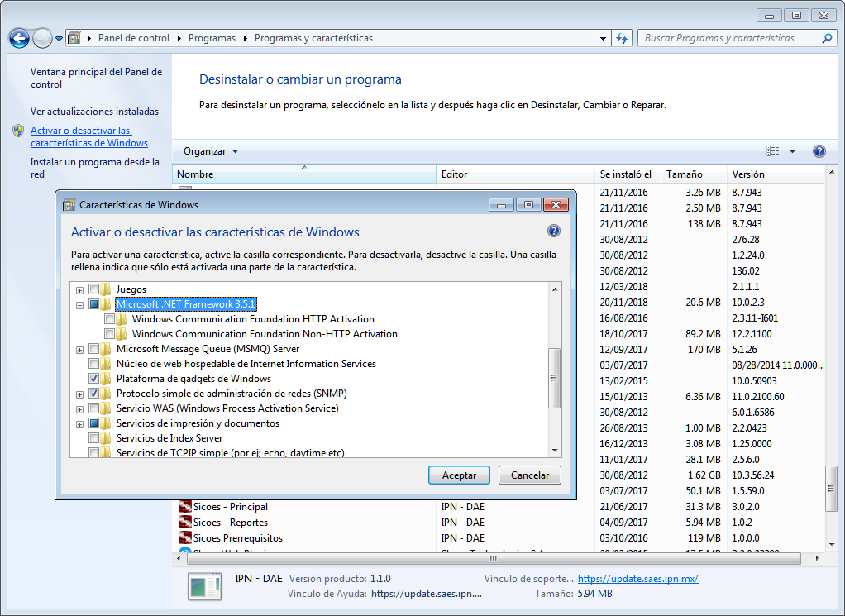Click the Sicoes - Reportes program icon
The width and height of the screenshot is (845, 616).
pos(184,523)
